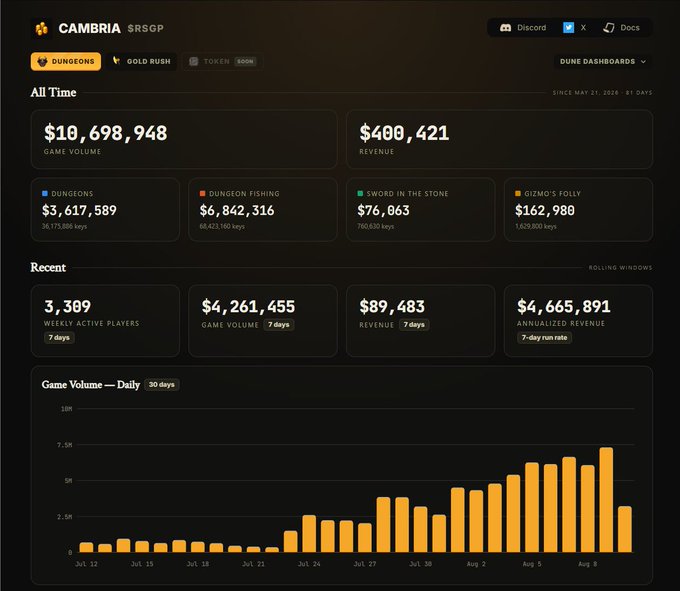
Task: Click the 36,175,886 keys text
Action: coord(64,226)
